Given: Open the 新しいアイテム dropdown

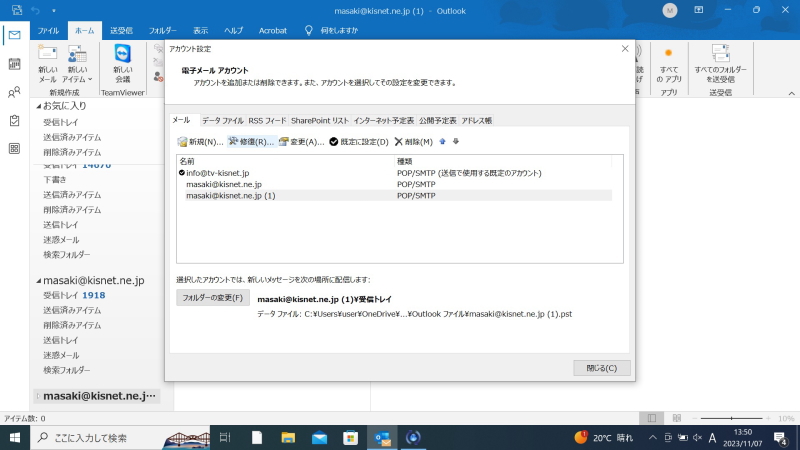Looking at the screenshot, I should [x=77, y=64].
